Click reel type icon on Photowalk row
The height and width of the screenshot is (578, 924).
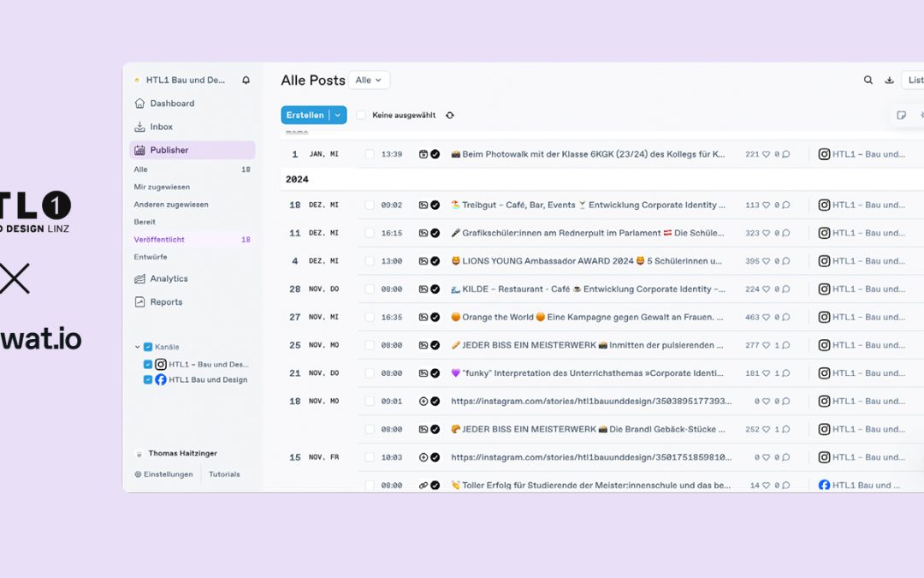coord(423,154)
